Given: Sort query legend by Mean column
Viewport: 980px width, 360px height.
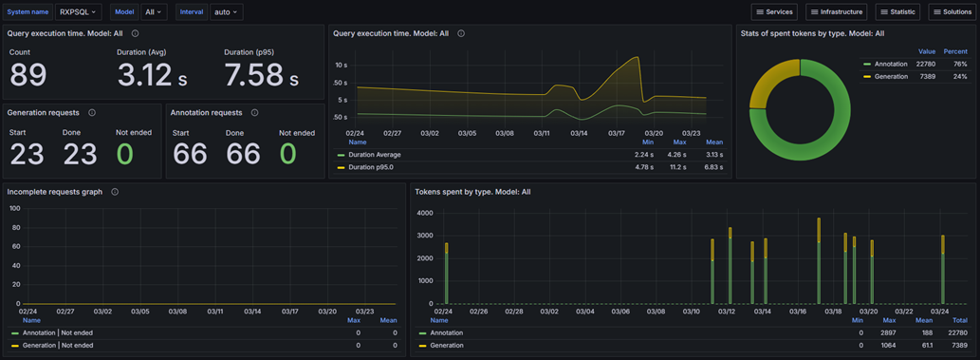Looking at the screenshot, I should tap(714, 142).
